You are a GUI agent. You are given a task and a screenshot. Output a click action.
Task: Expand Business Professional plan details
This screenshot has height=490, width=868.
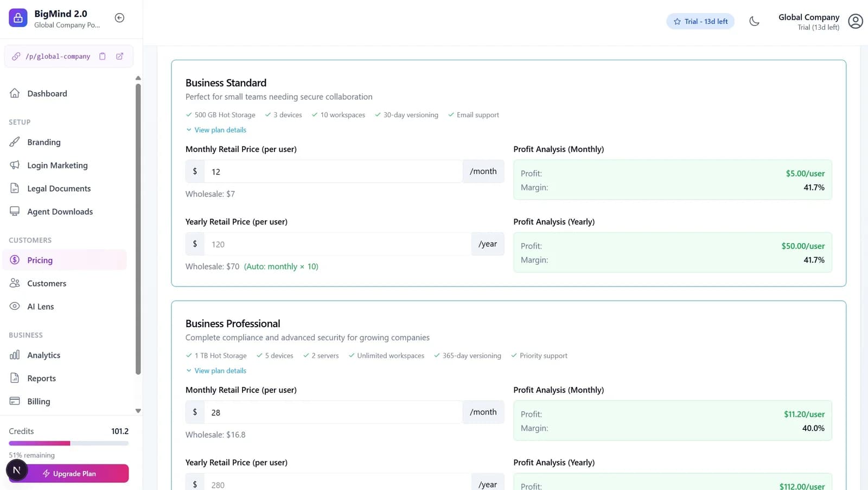coord(216,370)
